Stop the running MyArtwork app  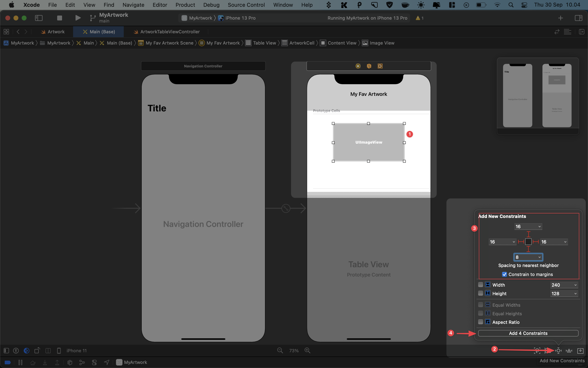point(60,18)
